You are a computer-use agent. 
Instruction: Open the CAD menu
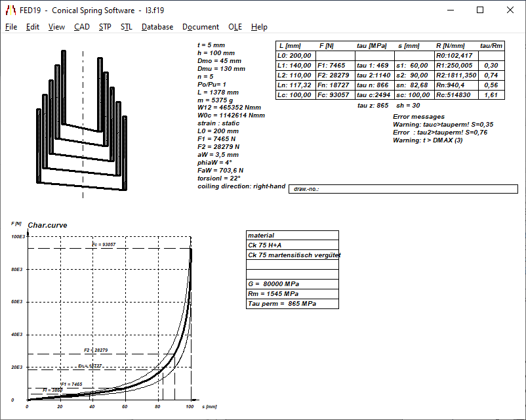82,27
